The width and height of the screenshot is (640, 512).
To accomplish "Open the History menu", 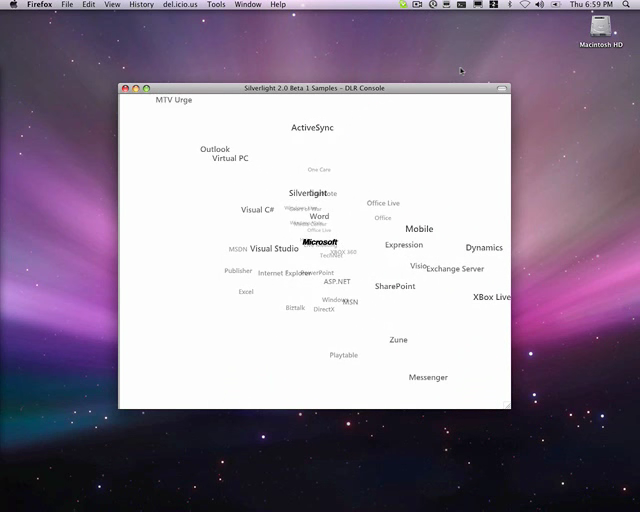I will (142, 4).
